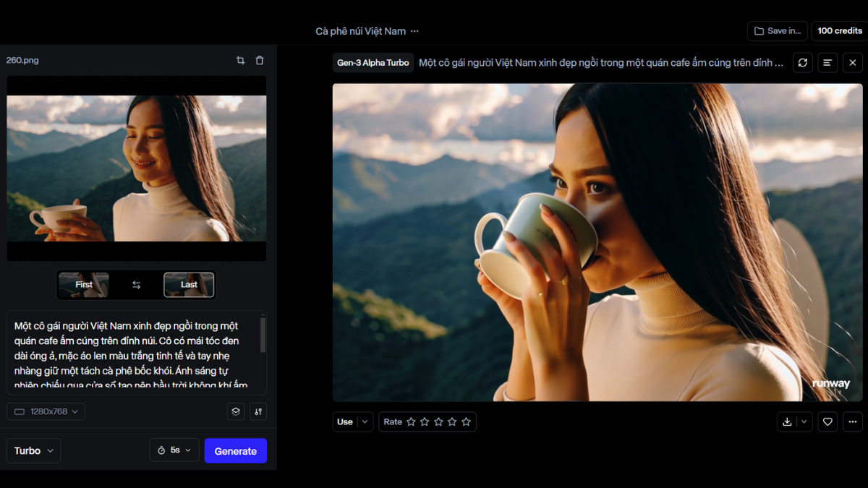Click the crop icon beside 260.png

pos(241,61)
